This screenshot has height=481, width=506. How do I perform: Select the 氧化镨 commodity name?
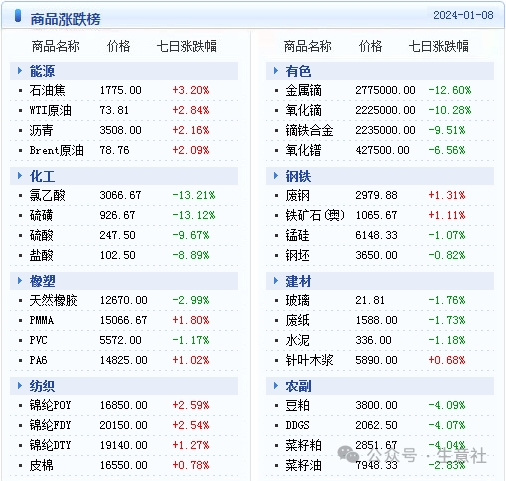coord(303,150)
